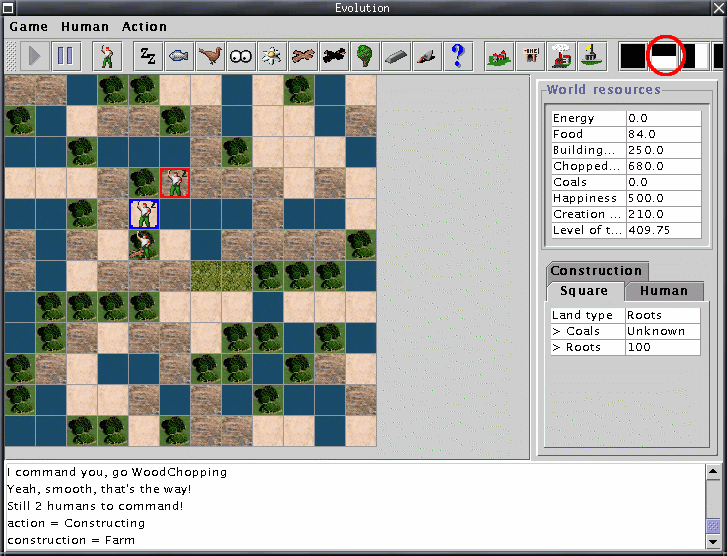Switch to the Square tab
Viewport: 727px width, 556px height.
(x=584, y=291)
